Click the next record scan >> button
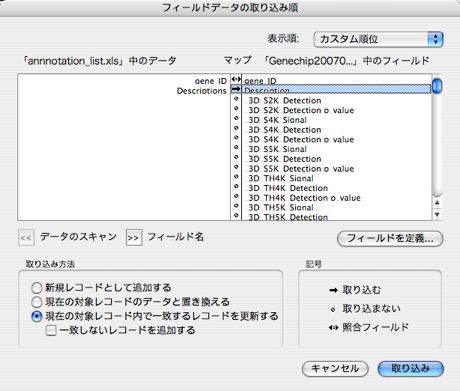Screen dimensions: 460x391 [x=134, y=238]
